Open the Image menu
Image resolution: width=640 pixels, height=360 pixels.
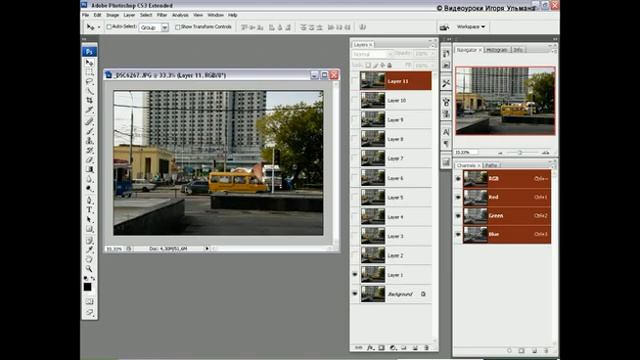112,15
